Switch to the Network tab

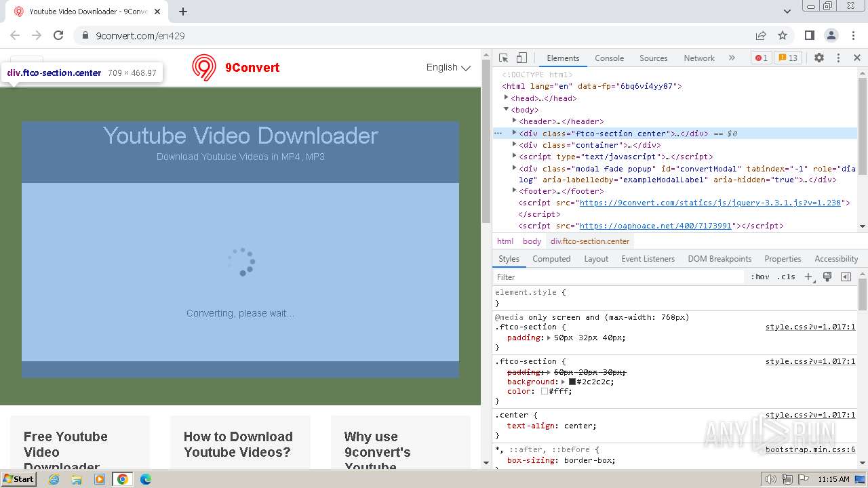(x=699, y=58)
